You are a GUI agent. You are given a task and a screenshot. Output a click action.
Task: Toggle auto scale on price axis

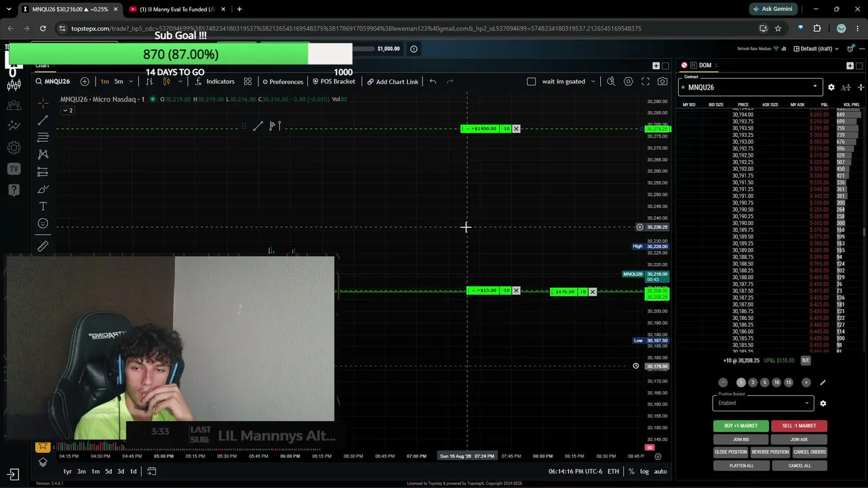[x=660, y=472]
